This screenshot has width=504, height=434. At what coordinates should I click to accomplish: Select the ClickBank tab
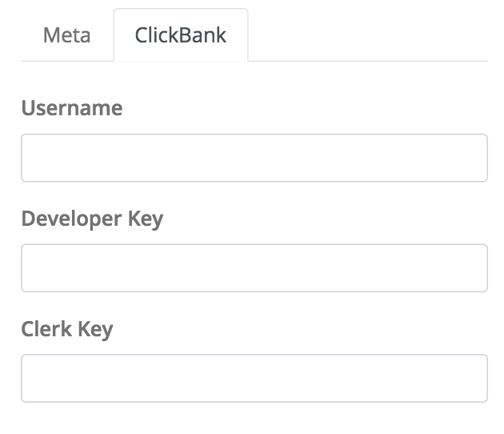tap(181, 36)
